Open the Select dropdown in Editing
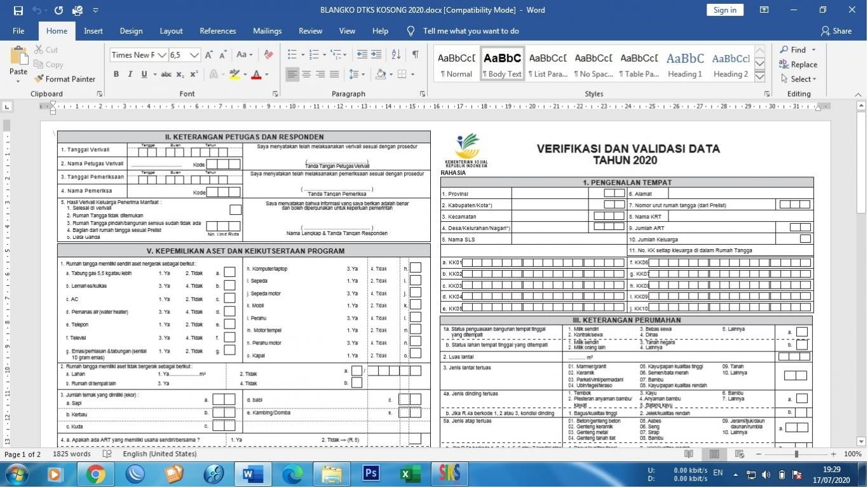 (798, 79)
